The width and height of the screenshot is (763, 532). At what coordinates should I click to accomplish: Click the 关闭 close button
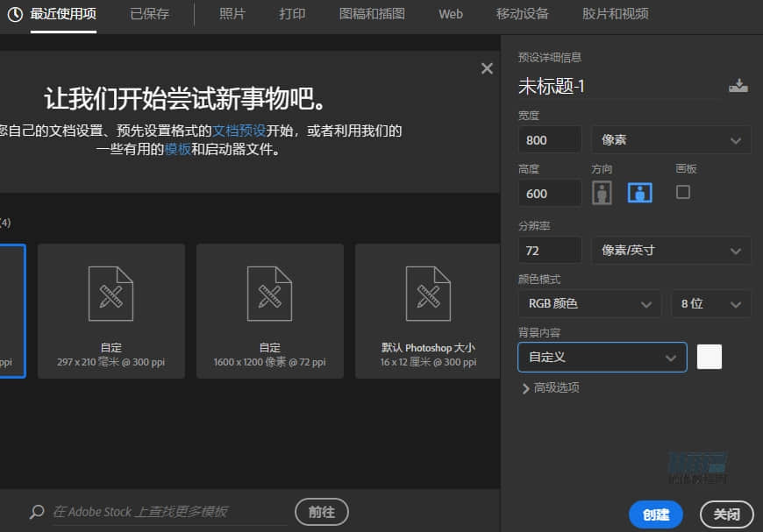pyautogui.click(x=726, y=514)
